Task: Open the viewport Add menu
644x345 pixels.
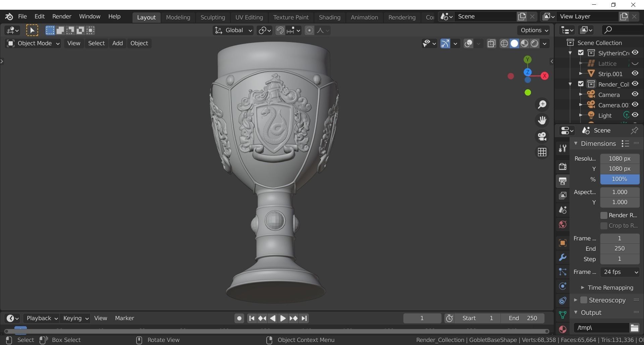Action: tap(117, 43)
